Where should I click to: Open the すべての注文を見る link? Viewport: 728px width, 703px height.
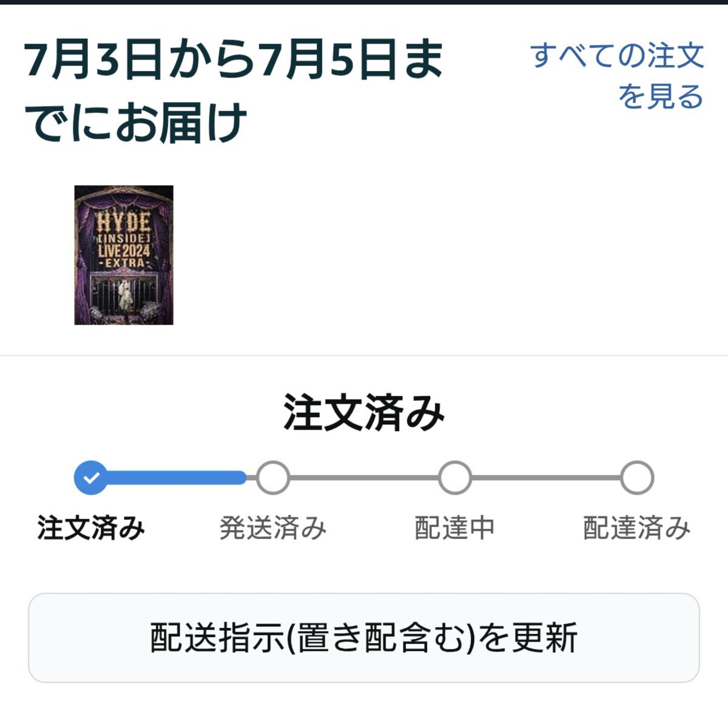click(x=617, y=76)
